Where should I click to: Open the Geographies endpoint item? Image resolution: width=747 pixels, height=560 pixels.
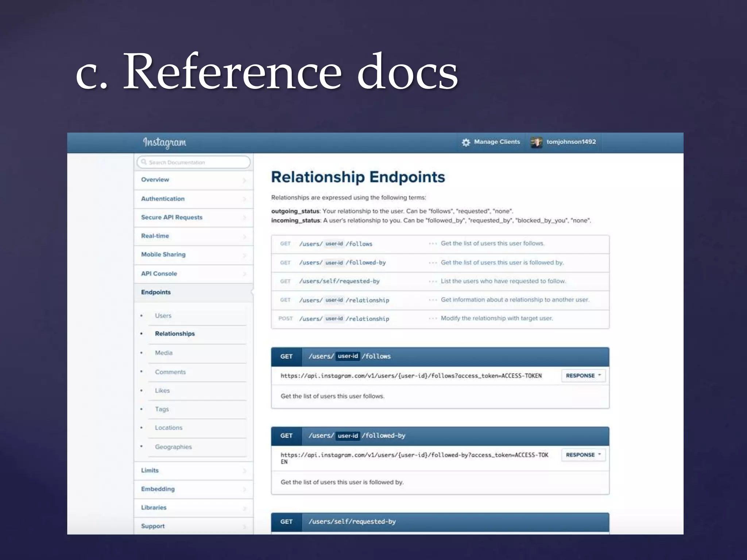[x=173, y=447]
